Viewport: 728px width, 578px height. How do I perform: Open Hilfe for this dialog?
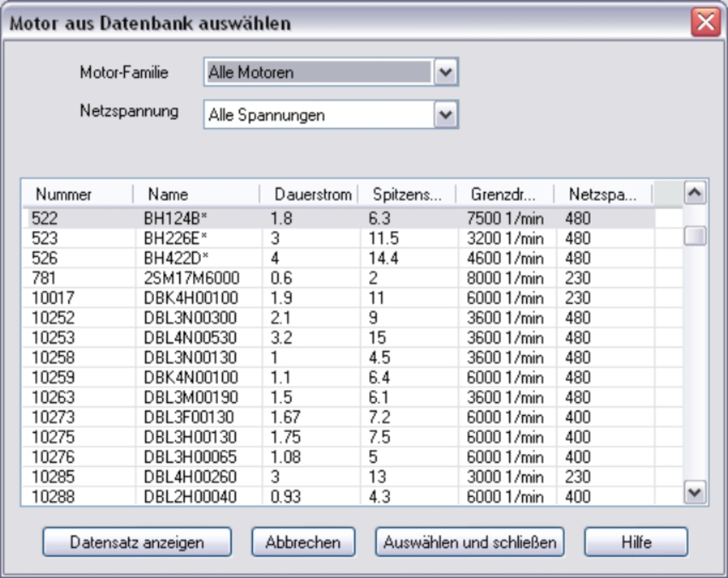636,542
